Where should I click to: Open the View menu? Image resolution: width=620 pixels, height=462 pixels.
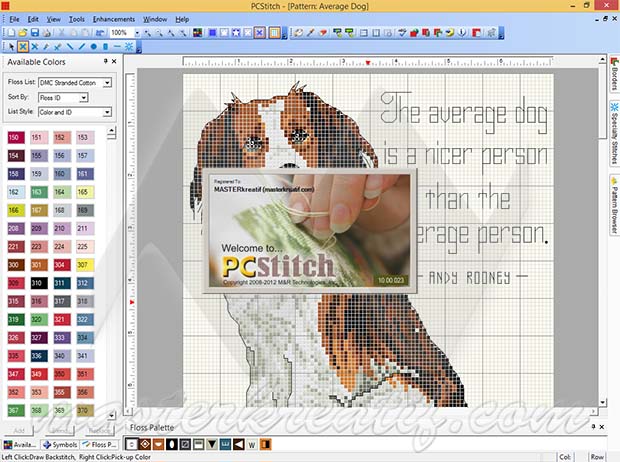coord(53,19)
